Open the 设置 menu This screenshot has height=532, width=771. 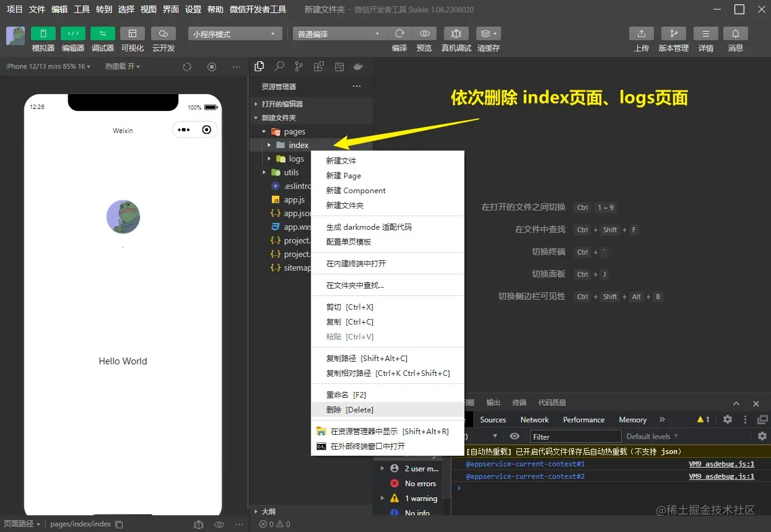pyautogui.click(x=193, y=9)
